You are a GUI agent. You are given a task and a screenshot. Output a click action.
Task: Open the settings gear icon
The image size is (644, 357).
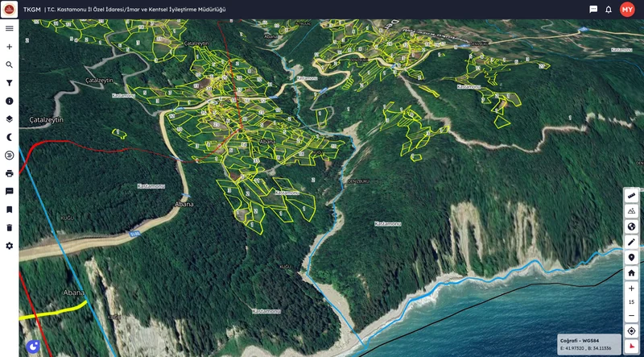click(x=9, y=246)
